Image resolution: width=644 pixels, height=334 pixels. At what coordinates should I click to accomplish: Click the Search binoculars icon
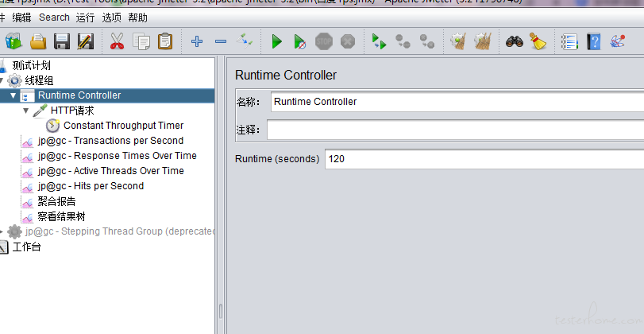515,41
